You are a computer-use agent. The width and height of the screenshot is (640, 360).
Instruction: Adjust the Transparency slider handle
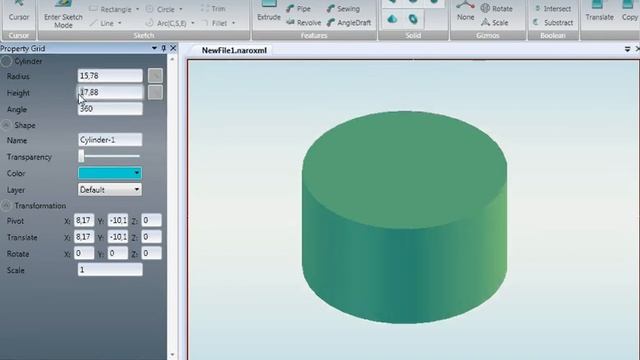click(81, 156)
